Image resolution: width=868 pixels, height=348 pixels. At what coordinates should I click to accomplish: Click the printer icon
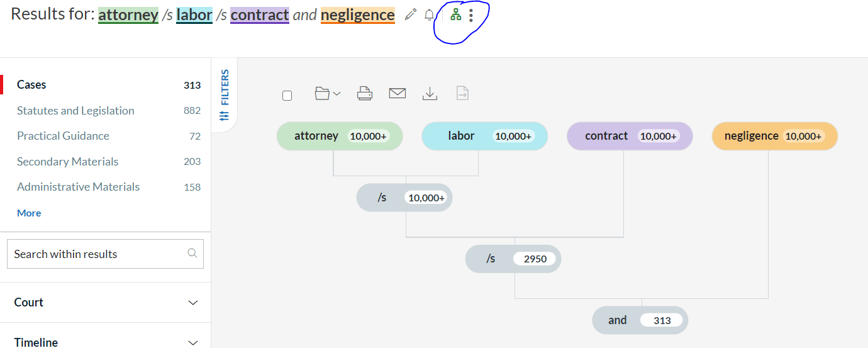pos(365,94)
